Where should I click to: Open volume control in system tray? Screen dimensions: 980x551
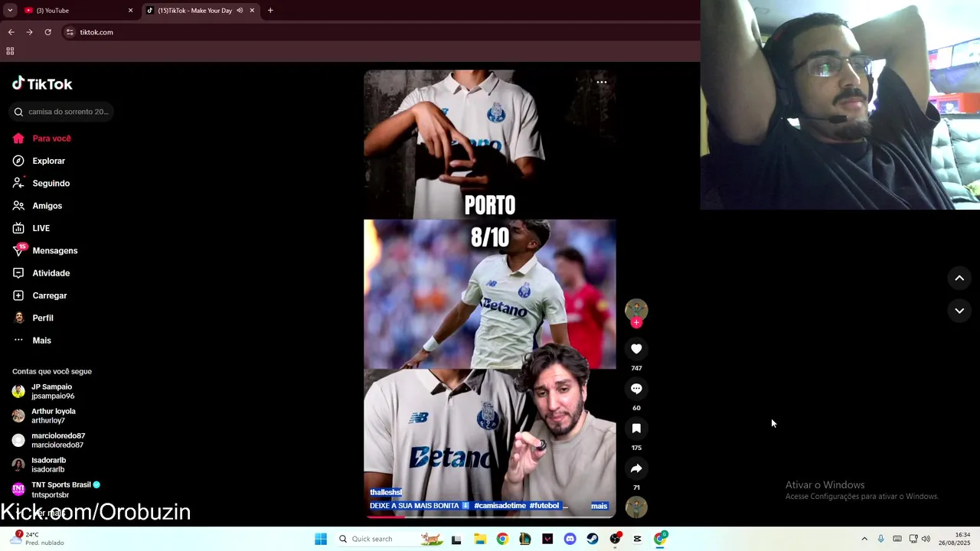(x=926, y=539)
